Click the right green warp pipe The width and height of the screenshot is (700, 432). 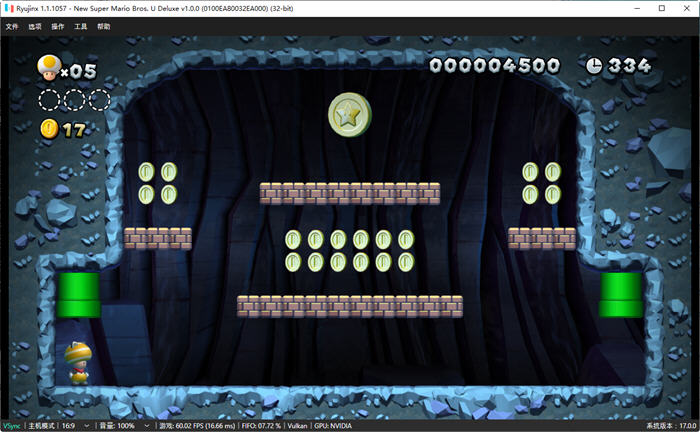(x=621, y=295)
